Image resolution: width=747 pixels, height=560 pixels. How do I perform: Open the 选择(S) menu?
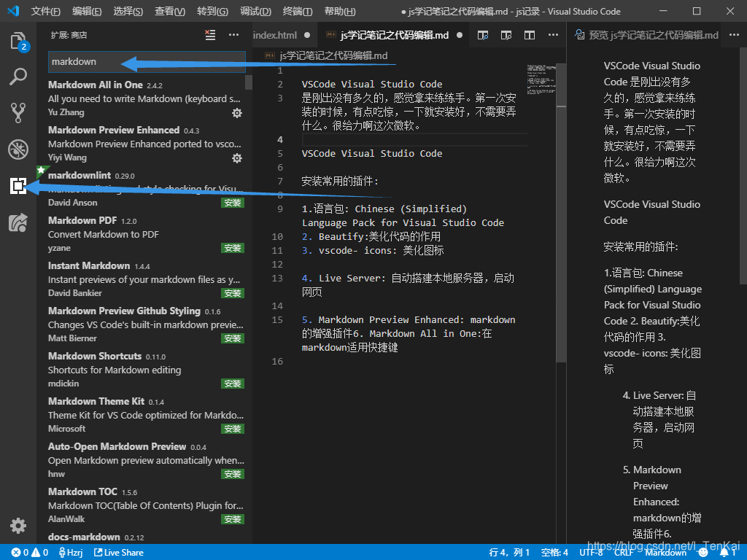[x=128, y=11]
